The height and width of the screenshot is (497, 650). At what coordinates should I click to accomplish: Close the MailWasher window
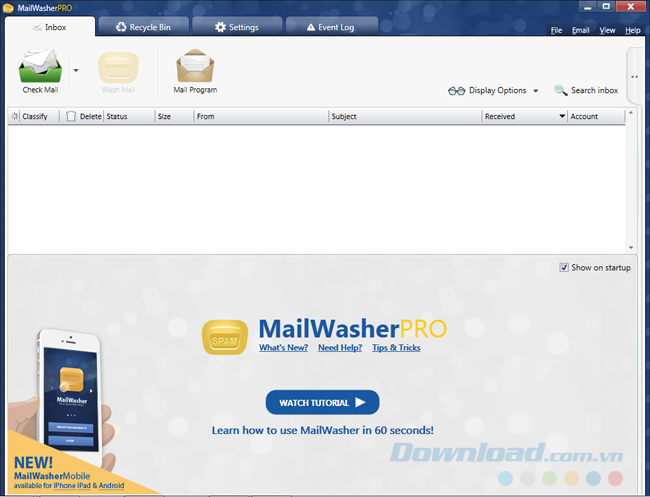(631, 7)
